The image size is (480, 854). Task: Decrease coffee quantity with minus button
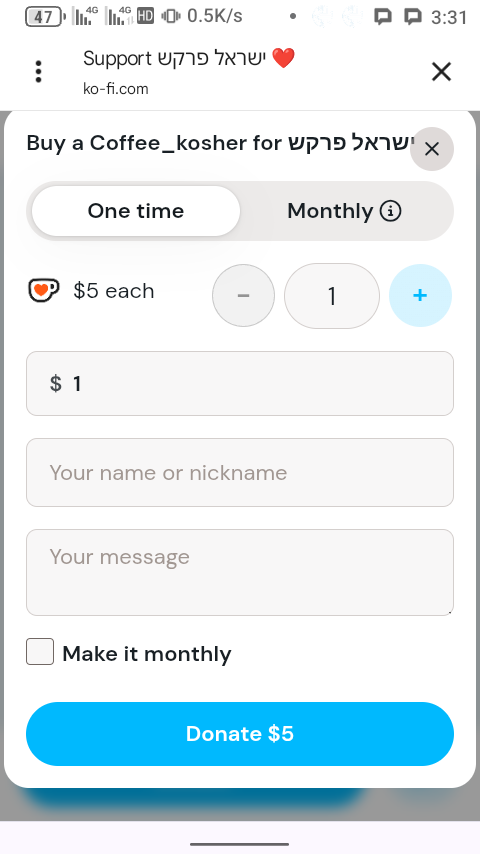point(244,295)
